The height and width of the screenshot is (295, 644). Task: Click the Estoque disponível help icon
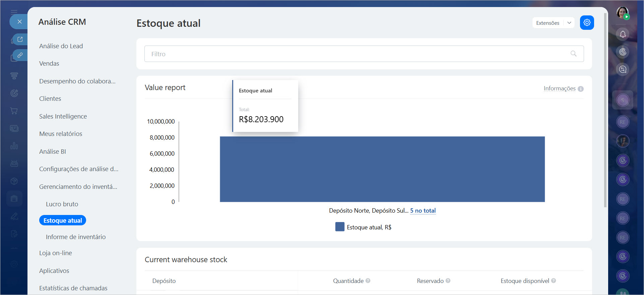[554, 281]
